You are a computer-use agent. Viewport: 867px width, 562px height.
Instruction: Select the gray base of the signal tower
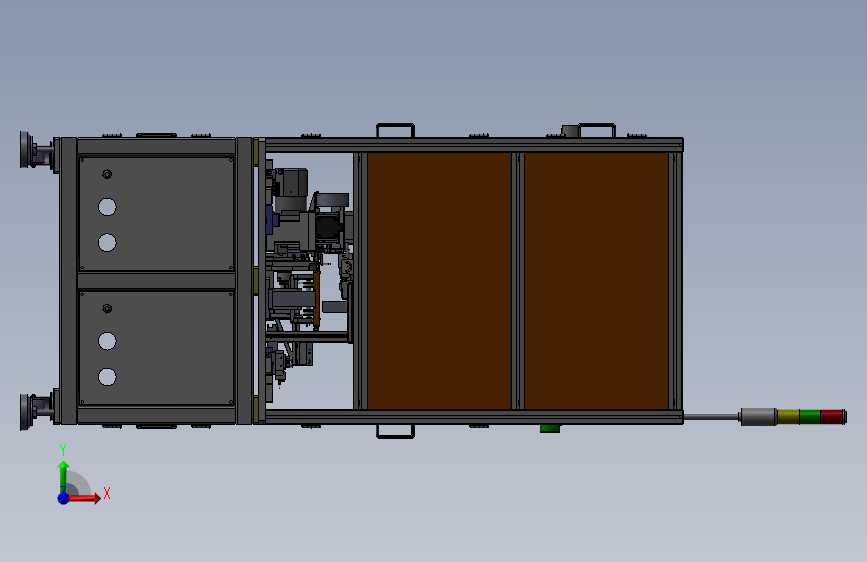tap(759, 417)
